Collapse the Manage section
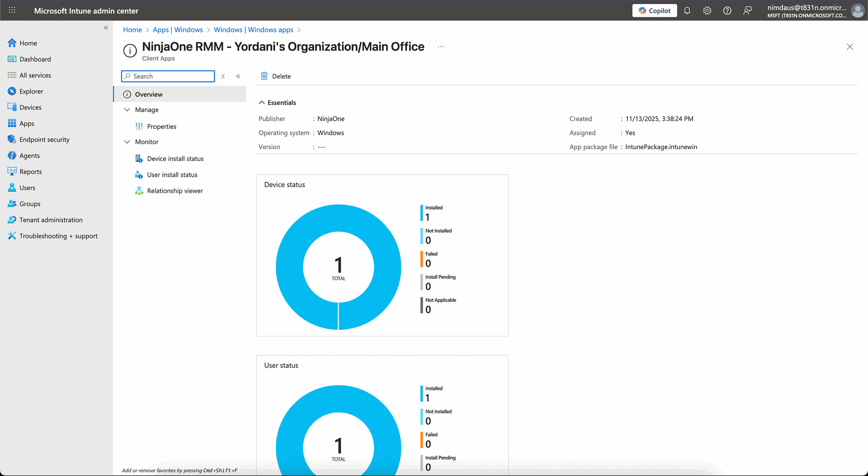The width and height of the screenshot is (868, 476). (127, 110)
